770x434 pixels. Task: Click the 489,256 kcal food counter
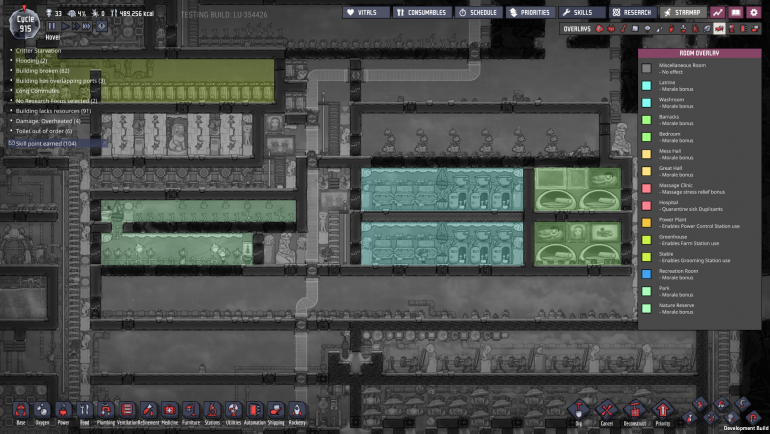point(132,13)
